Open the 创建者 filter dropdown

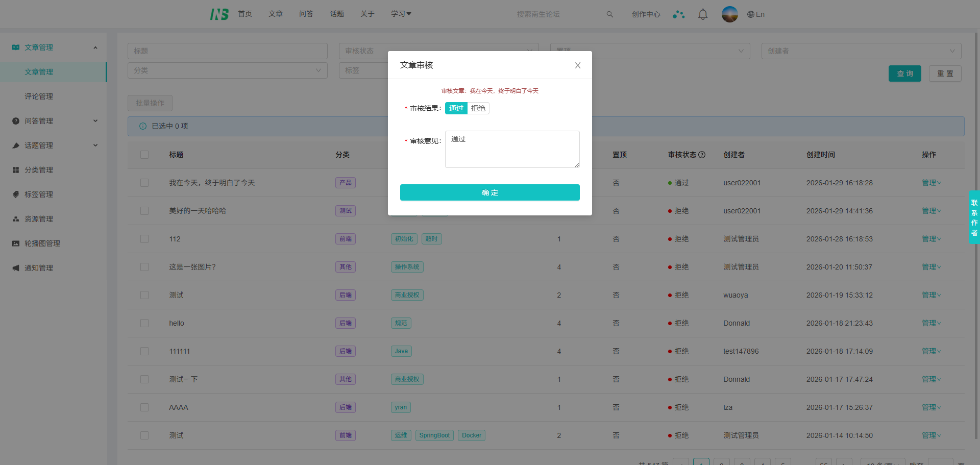click(861, 51)
